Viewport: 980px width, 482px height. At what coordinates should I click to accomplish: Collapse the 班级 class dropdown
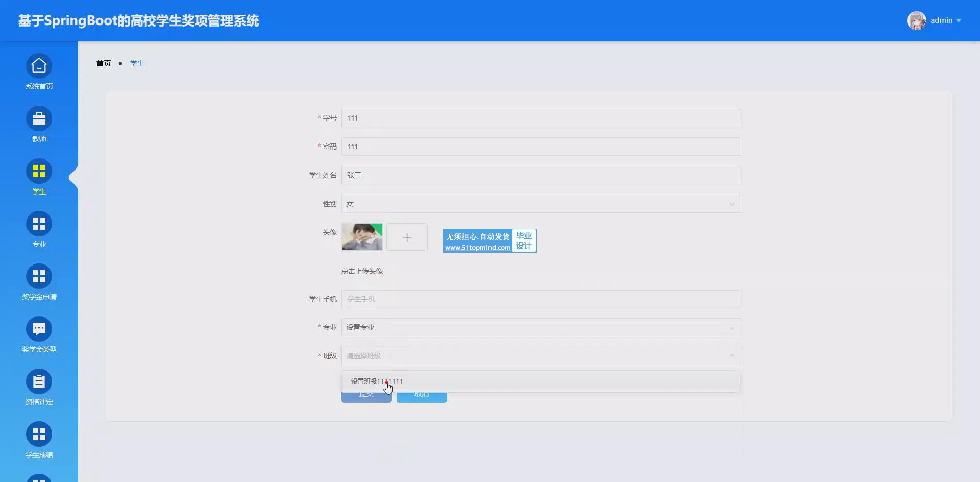(731, 356)
